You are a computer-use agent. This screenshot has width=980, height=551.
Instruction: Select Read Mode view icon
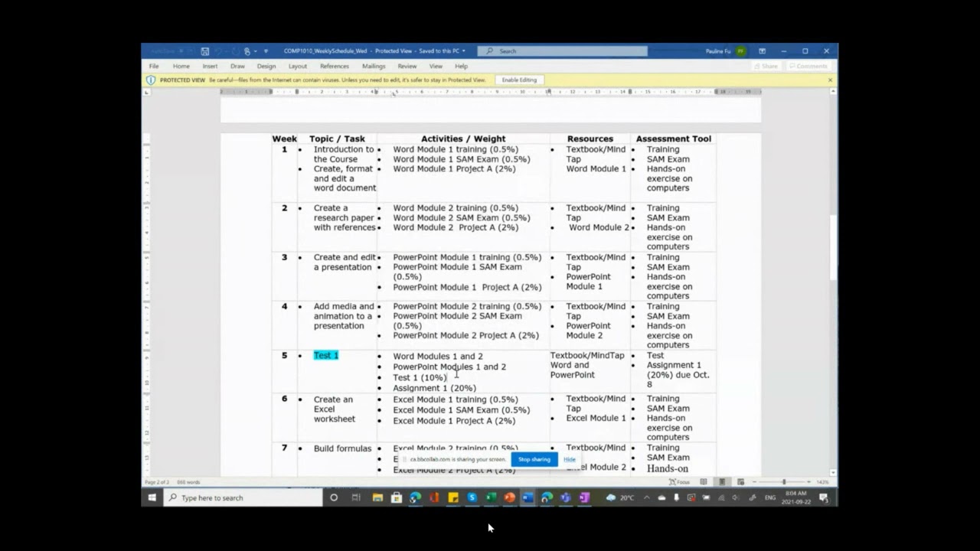(704, 482)
